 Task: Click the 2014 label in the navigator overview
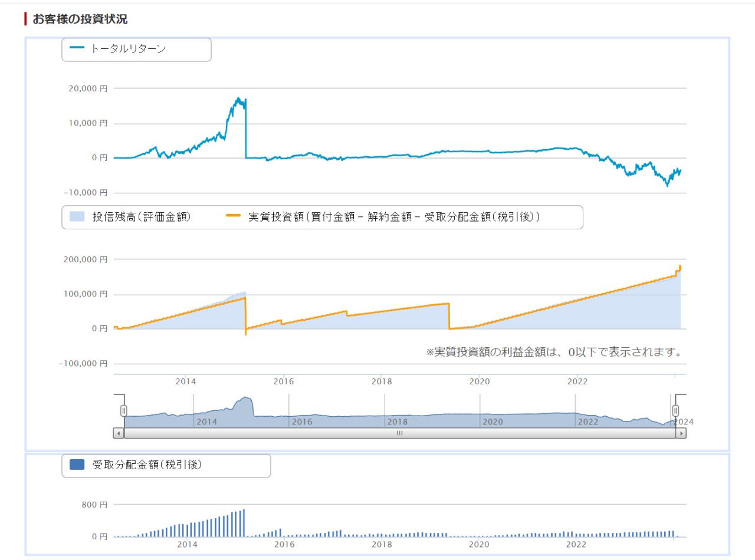pos(206,422)
